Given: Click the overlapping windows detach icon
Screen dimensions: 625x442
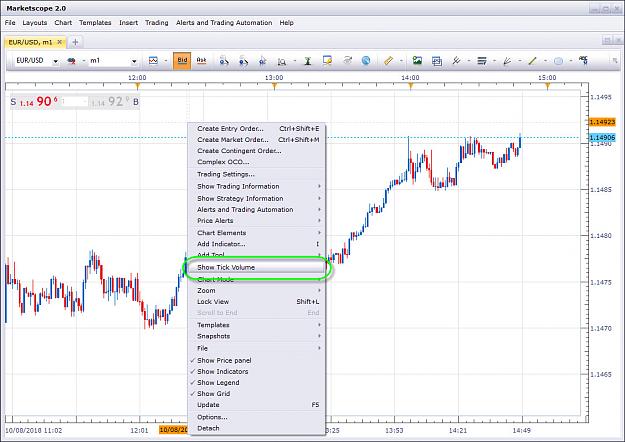Looking at the screenshot, I should 437,61.
